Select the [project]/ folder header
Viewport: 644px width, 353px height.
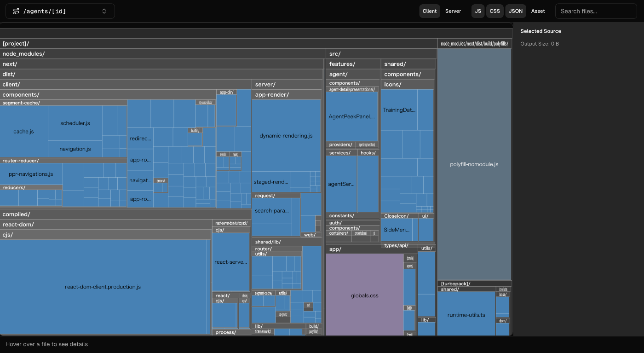218,44
